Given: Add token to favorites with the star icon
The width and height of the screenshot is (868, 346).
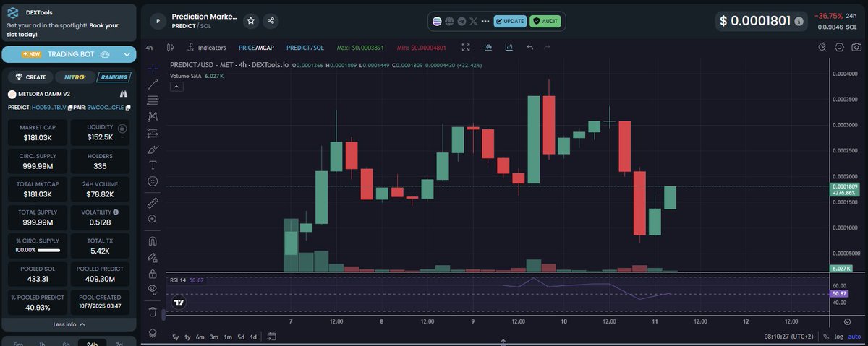Looking at the screenshot, I should (250, 21).
